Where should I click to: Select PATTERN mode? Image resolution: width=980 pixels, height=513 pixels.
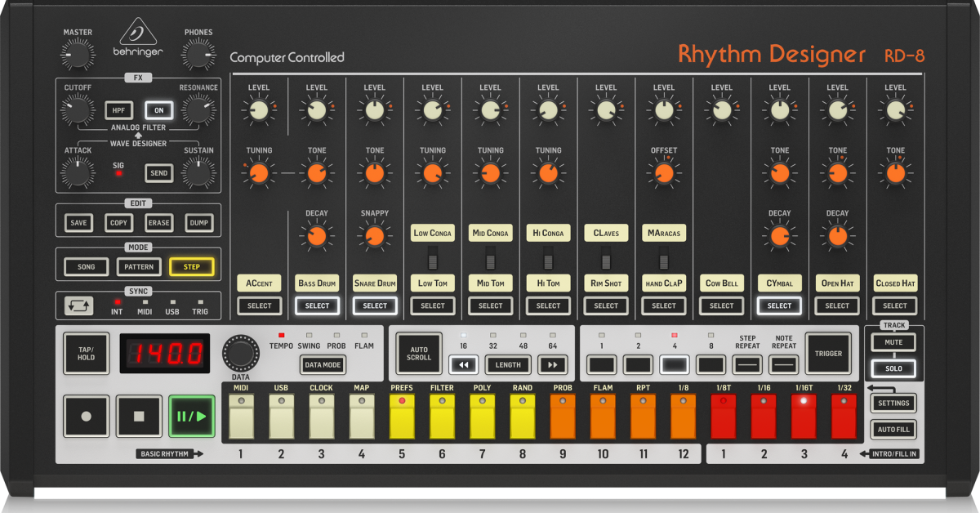[138, 266]
